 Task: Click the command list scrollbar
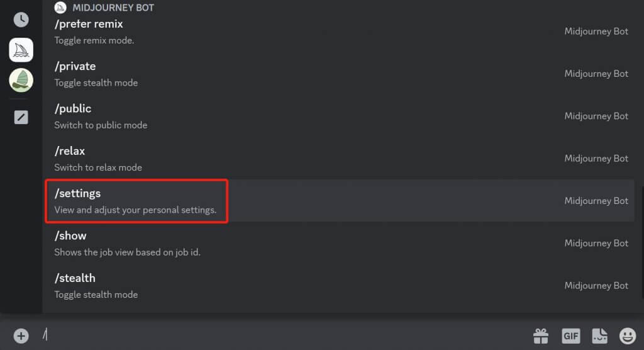642,242
